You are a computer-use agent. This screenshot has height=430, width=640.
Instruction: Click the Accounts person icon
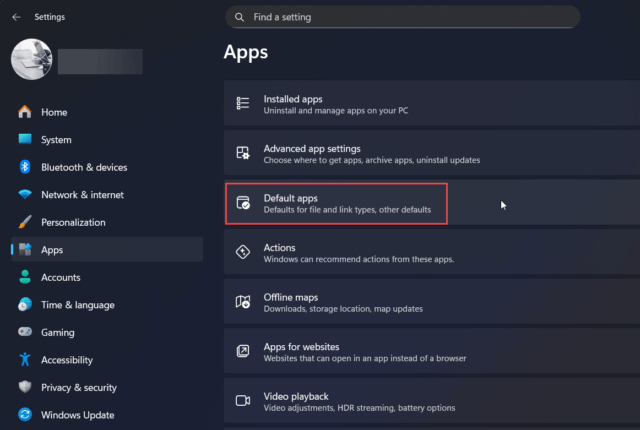coord(25,277)
